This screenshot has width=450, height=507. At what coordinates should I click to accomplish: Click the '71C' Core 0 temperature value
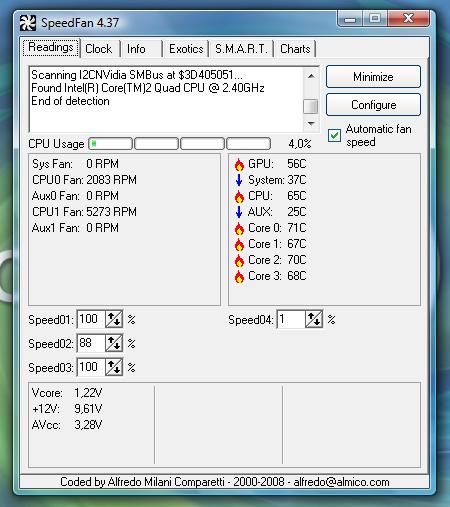(297, 228)
